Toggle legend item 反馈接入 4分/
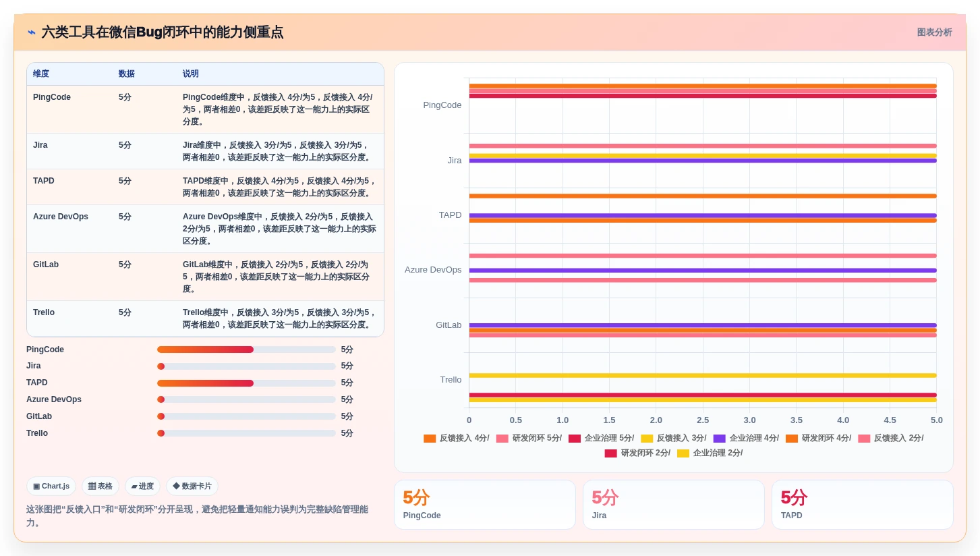980x556 pixels. (x=457, y=438)
